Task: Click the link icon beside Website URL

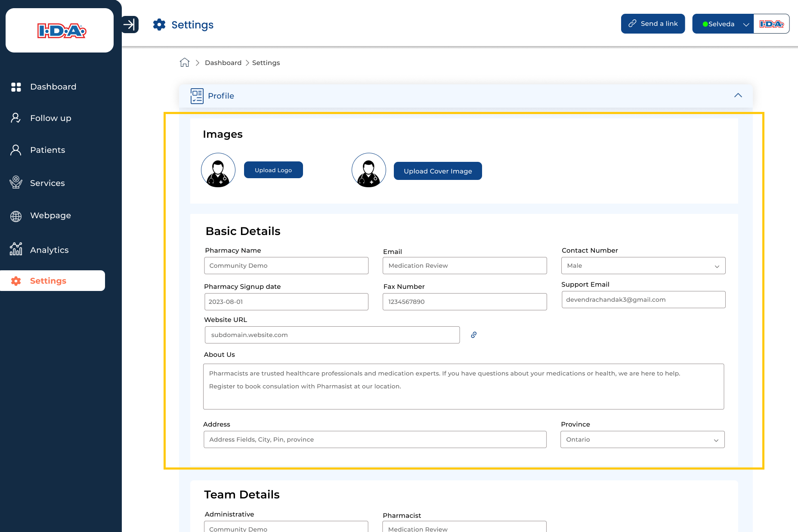Action: (473, 335)
